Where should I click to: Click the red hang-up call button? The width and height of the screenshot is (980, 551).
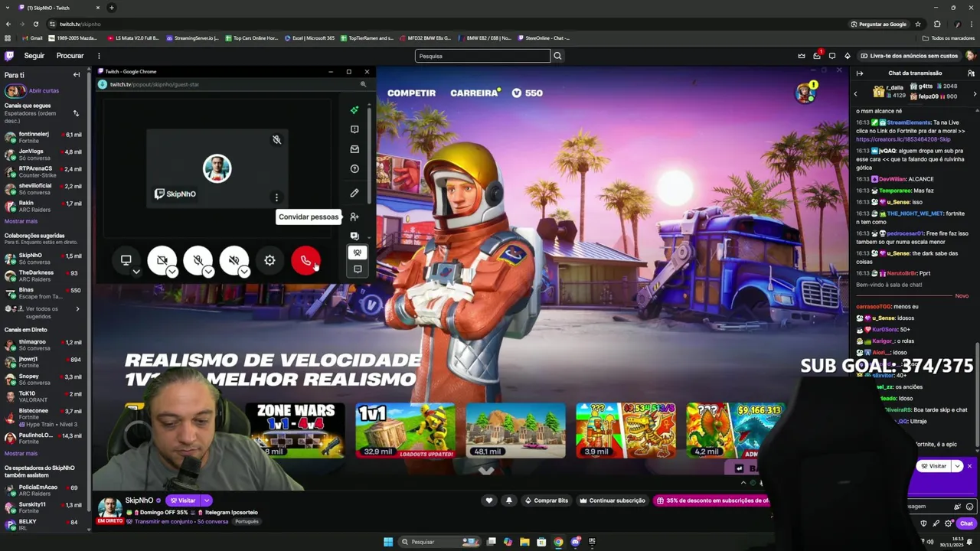305,261
